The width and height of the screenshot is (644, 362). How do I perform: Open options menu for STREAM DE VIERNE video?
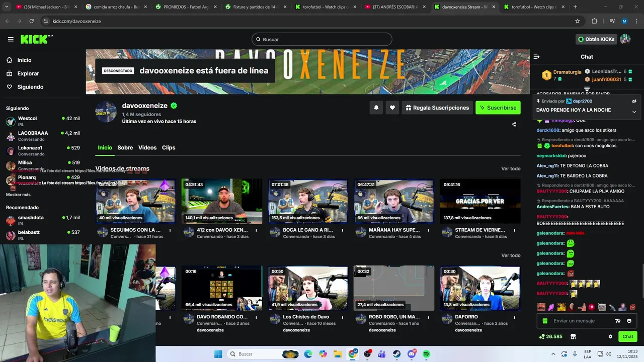(514, 231)
